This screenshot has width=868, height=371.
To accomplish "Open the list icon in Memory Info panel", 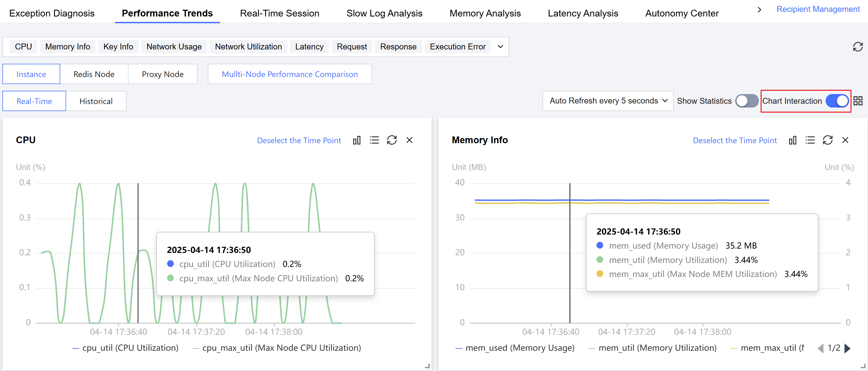I will (810, 140).
